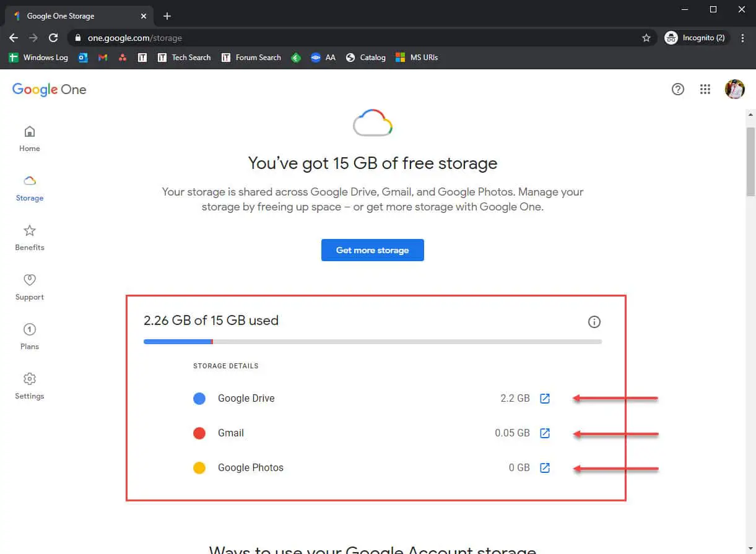Click the '0 GB' value
This screenshot has height=554, width=756.
pyautogui.click(x=519, y=468)
